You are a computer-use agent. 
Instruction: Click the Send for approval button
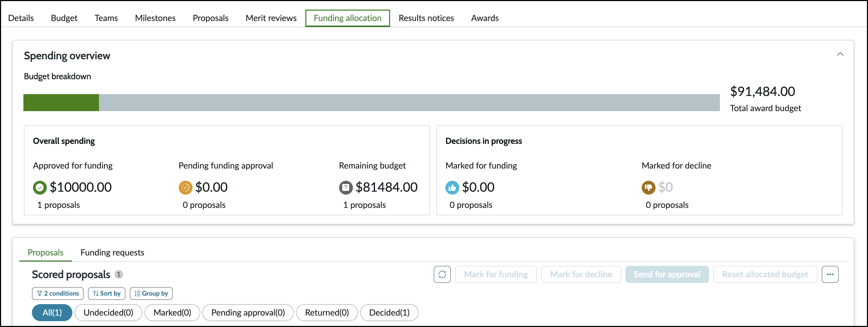tap(667, 274)
